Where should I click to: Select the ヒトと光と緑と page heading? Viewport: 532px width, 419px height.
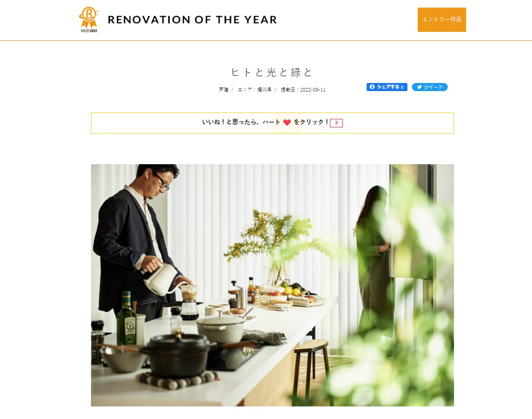click(x=272, y=72)
